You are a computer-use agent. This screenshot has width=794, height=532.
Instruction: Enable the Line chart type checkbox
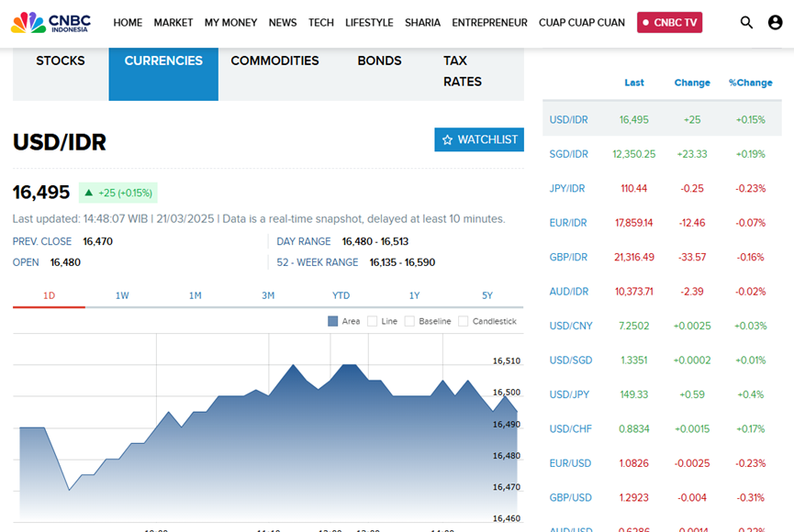373,321
